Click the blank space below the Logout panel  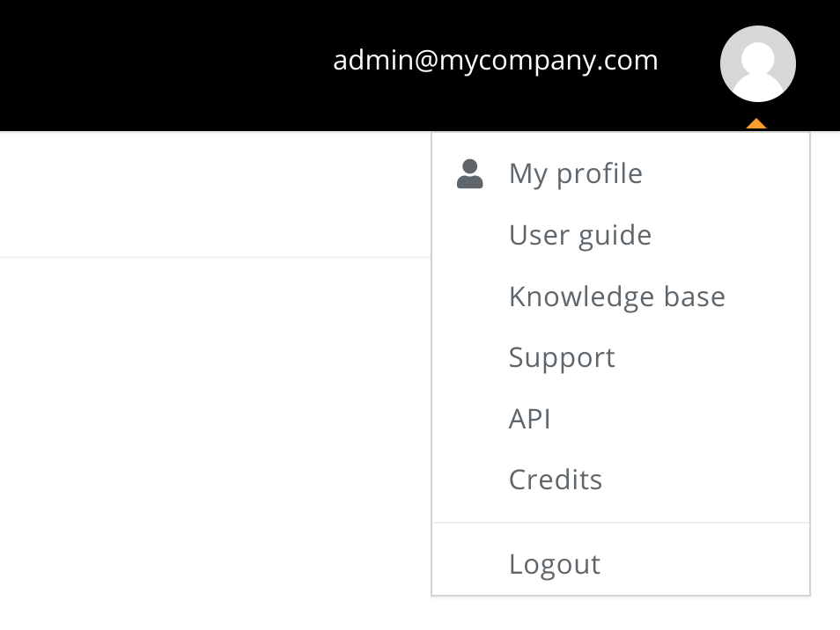point(621,613)
